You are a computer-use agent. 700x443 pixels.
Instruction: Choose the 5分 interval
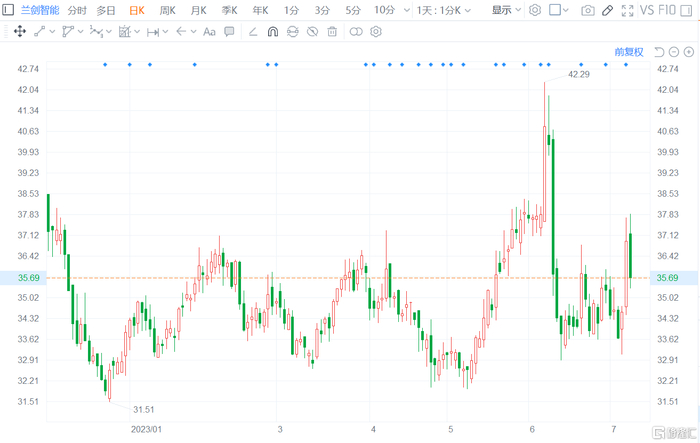pyautogui.click(x=353, y=10)
